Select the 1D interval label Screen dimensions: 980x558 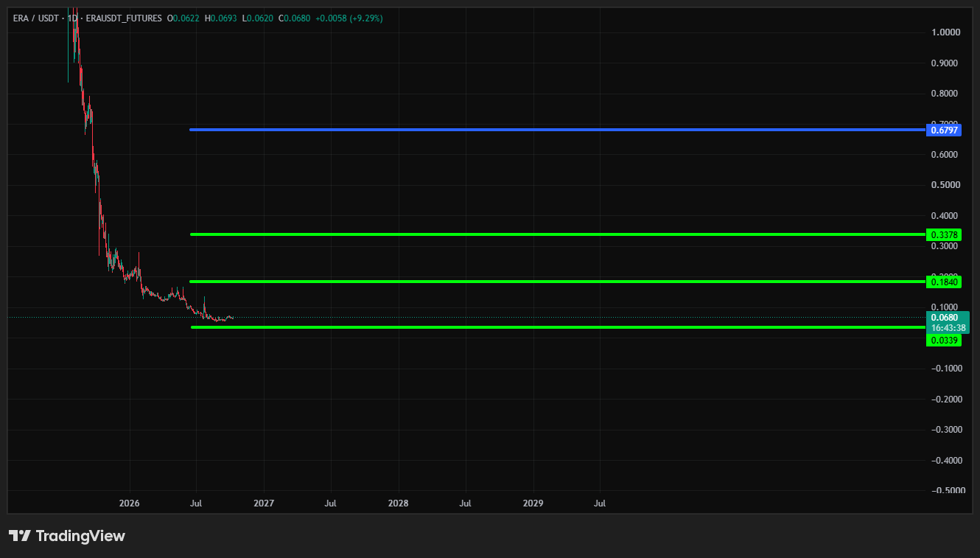[x=73, y=18]
